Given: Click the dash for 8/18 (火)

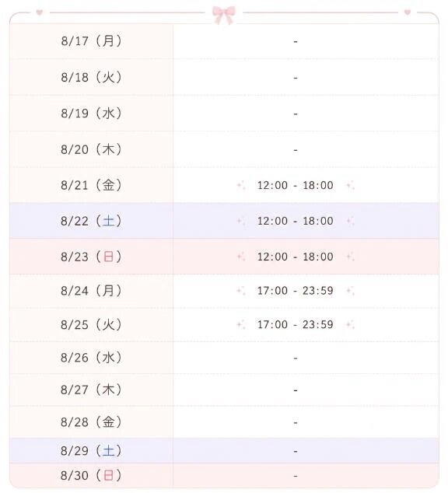Looking at the screenshot, I should 296,78.
